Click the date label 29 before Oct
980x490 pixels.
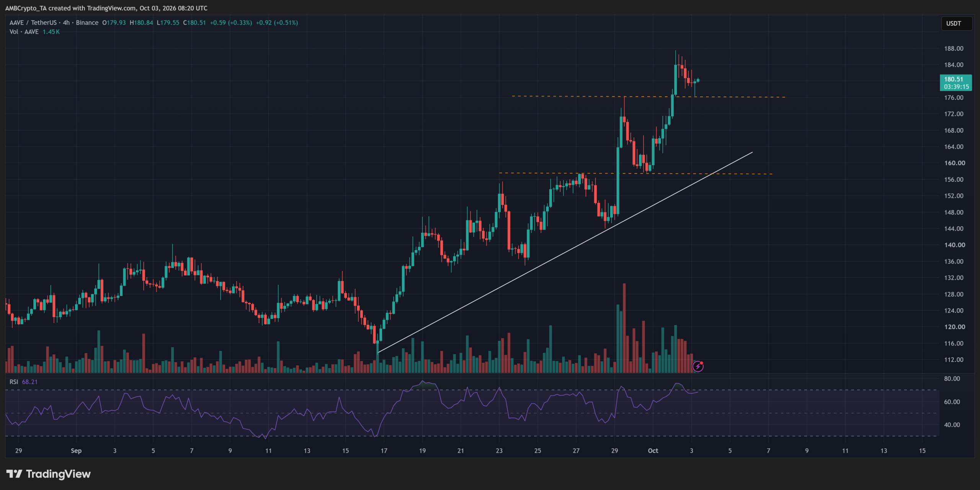click(x=614, y=451)
